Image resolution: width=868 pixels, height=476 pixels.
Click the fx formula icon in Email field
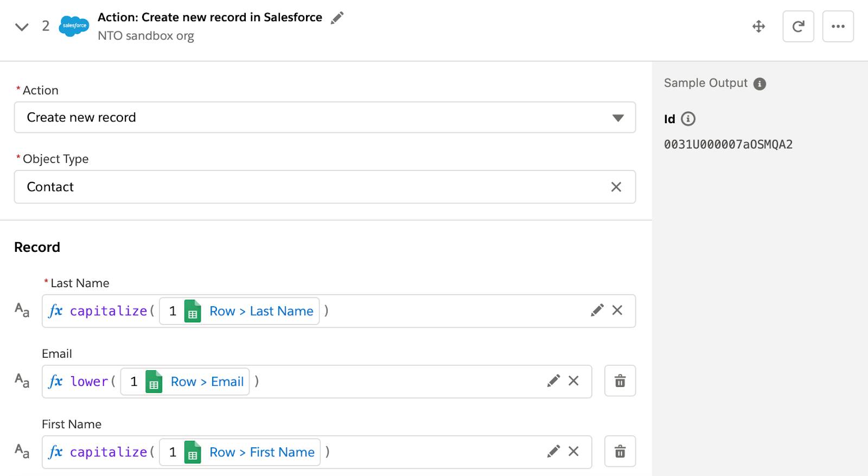55,381
